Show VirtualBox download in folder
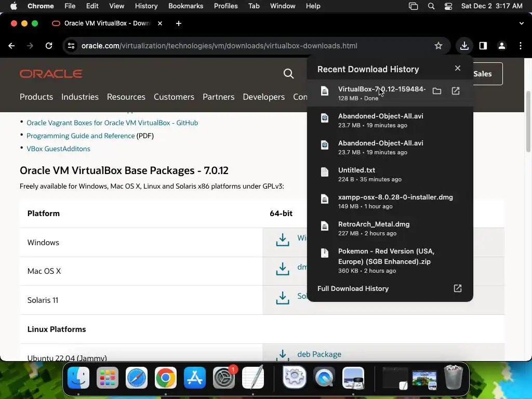Viewport: 532px width, 399px height. click(437, 91)
